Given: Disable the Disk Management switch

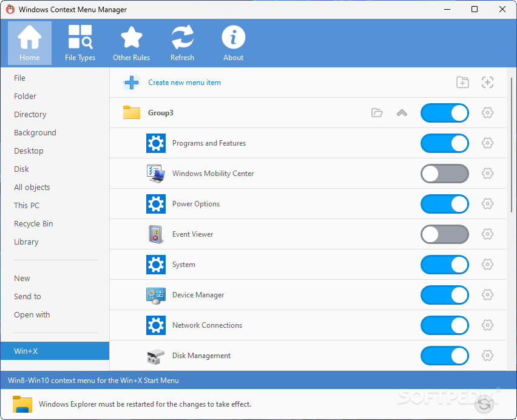Looking at the screenshot, I should pos(444,356).
